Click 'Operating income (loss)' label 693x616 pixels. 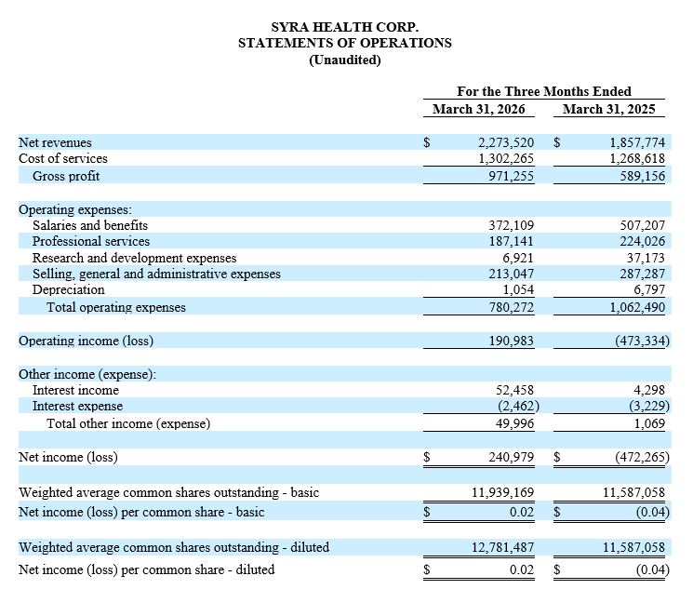(x=87, y=341)
